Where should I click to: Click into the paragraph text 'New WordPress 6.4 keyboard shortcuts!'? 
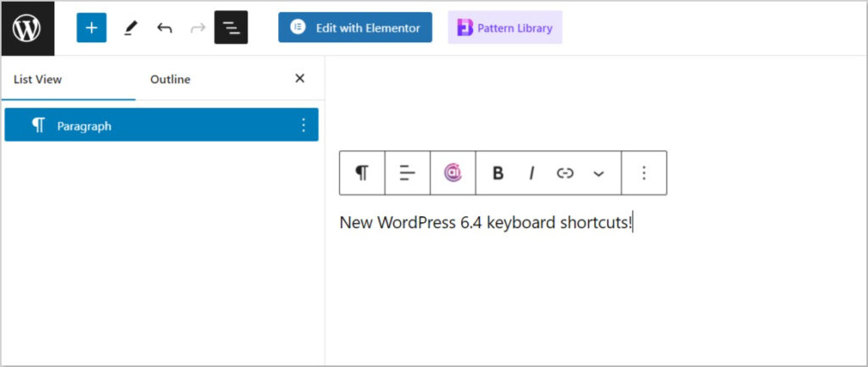(x=486, y=223)
